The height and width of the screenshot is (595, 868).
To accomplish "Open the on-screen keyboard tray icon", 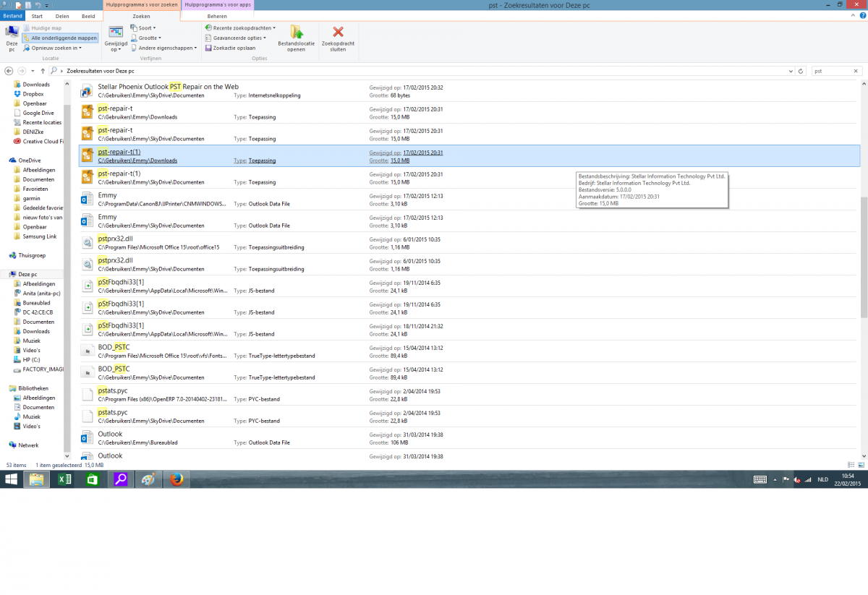I will click(760, 480).
